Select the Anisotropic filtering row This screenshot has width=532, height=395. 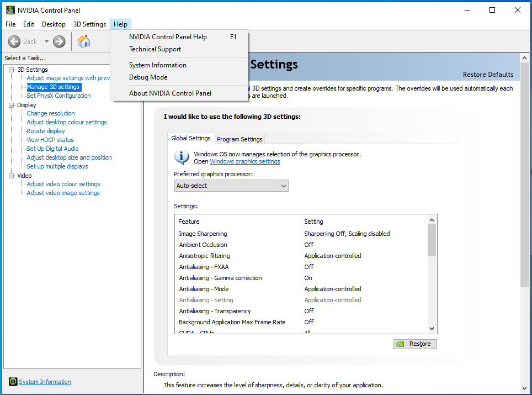click(x=301, y=256)
